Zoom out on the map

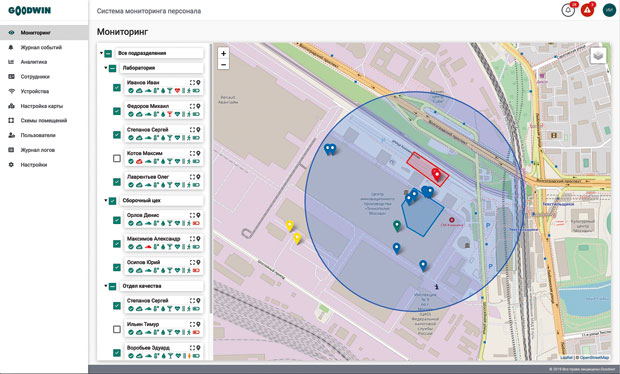[223, 64]
